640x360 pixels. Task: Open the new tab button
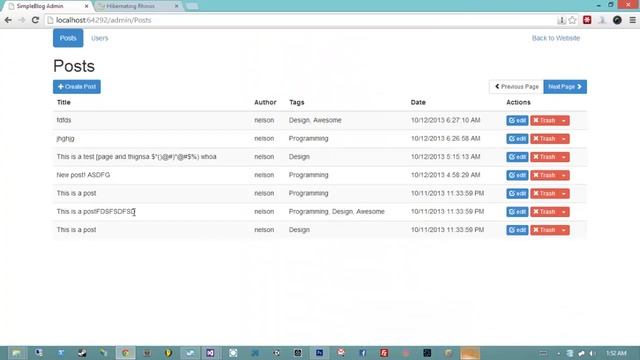point(192,6)
